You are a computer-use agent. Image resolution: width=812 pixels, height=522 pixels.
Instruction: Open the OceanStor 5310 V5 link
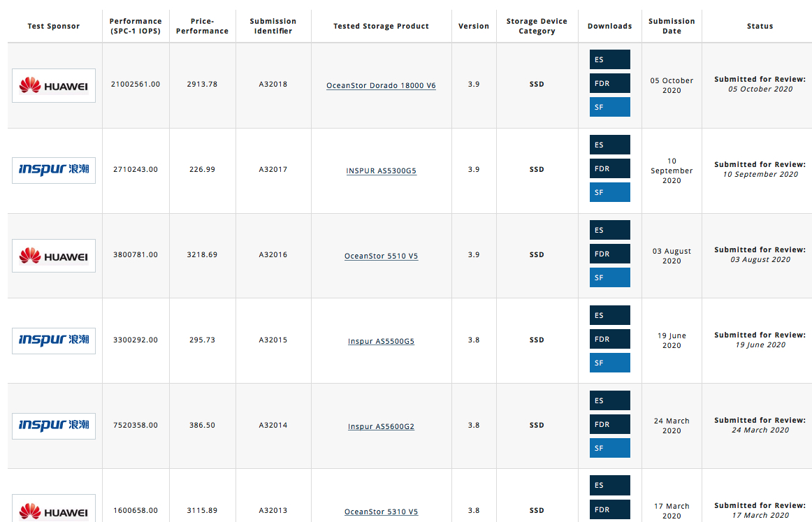[381, 512]
